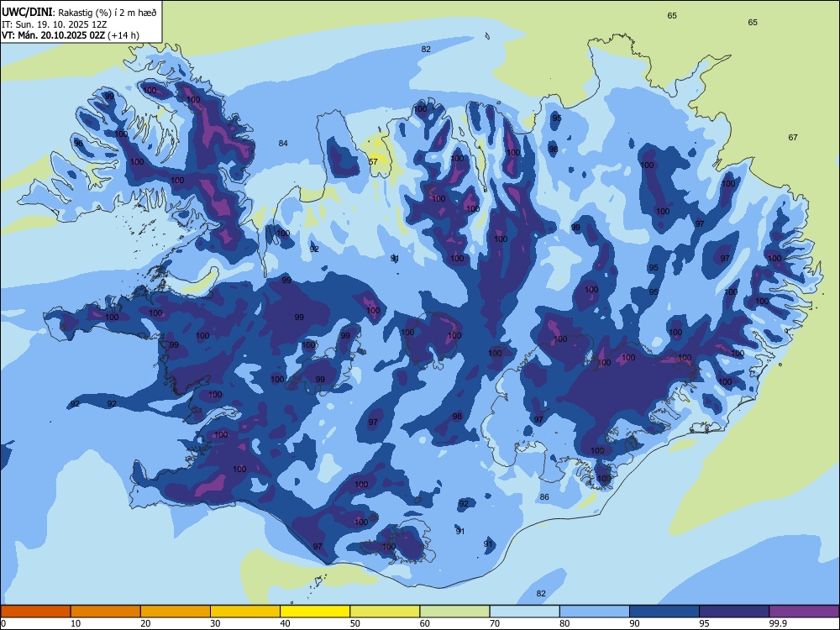Screen dimensions: 840x630
Task: Click the "UWC/DINI" title text
Action: pos(27,12)
